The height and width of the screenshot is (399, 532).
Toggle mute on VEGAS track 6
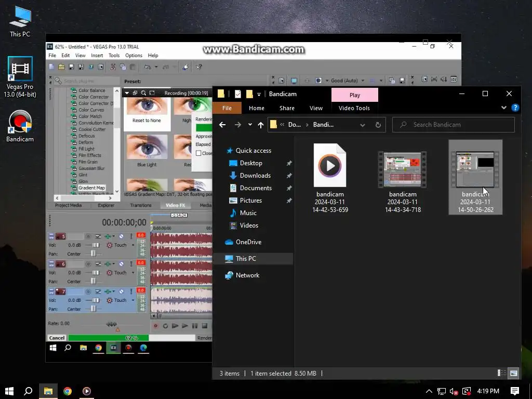click(x=121, y=263)
